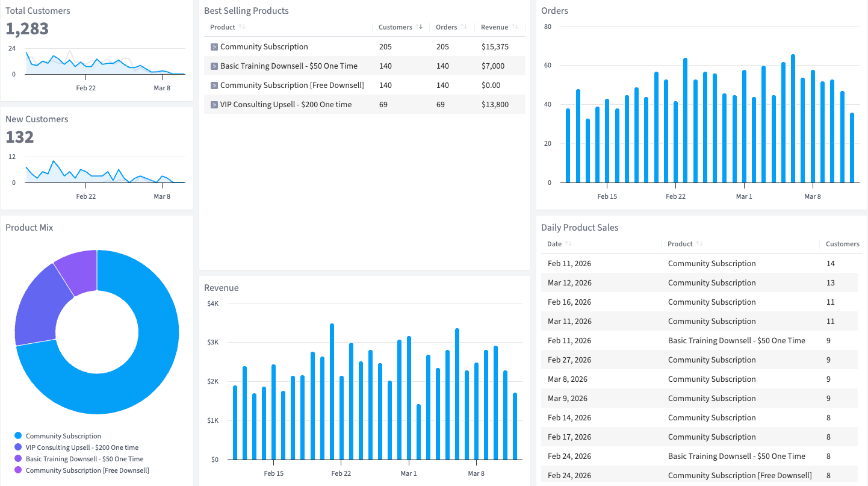Screen dimensions: 868x486
Task: Sort Best Selling Products by Orders icon
Action: click(463, 27)
